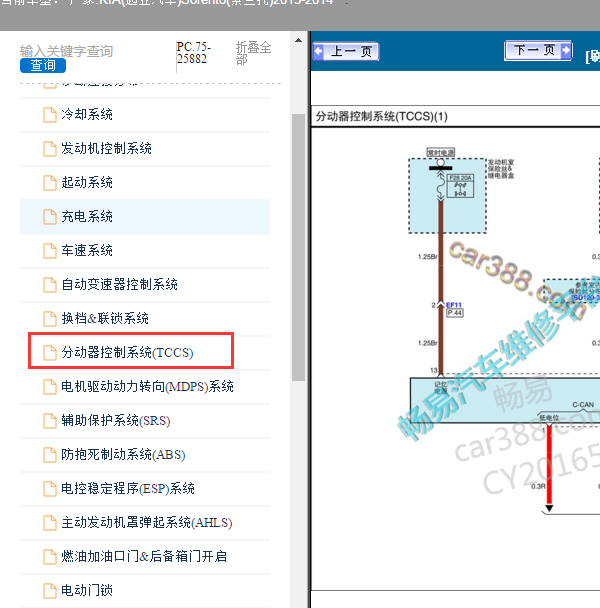Screen dimensions: 600x608
Task: Open 自动变速器控制系统 entry
Action: click(119, 285)
